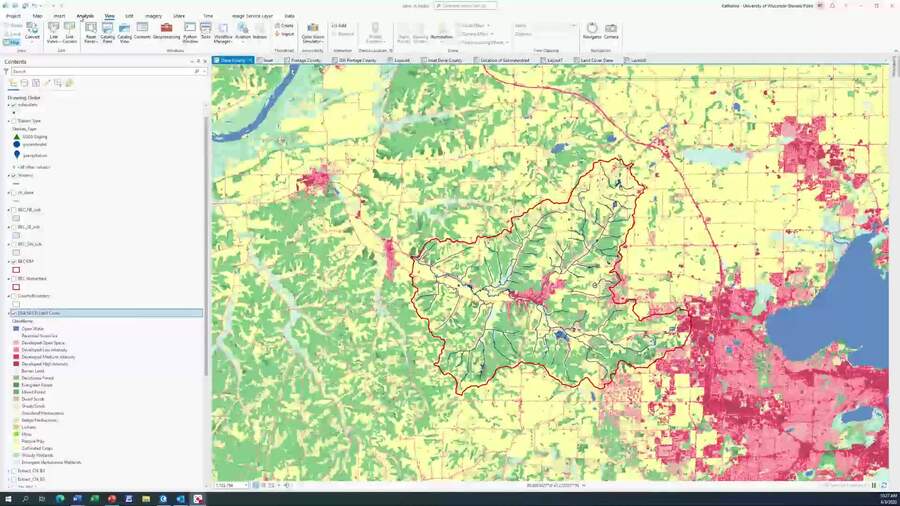Collapse the 2006 NLCD Land Cover layer

click(x=8, y=313)
